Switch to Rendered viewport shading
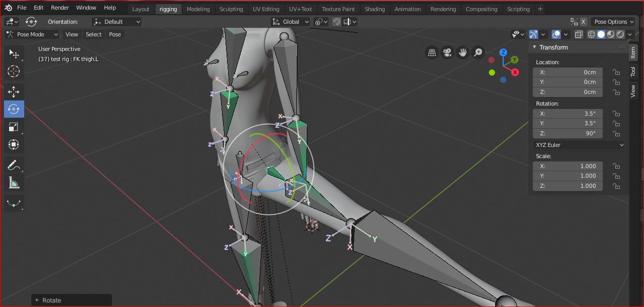Image resolution: width=644 pixels, height=307 pixels. tap(620, 34)
